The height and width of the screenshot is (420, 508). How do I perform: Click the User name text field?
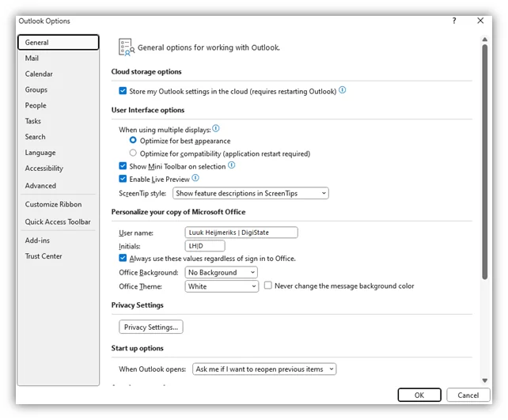pos(241,233)
